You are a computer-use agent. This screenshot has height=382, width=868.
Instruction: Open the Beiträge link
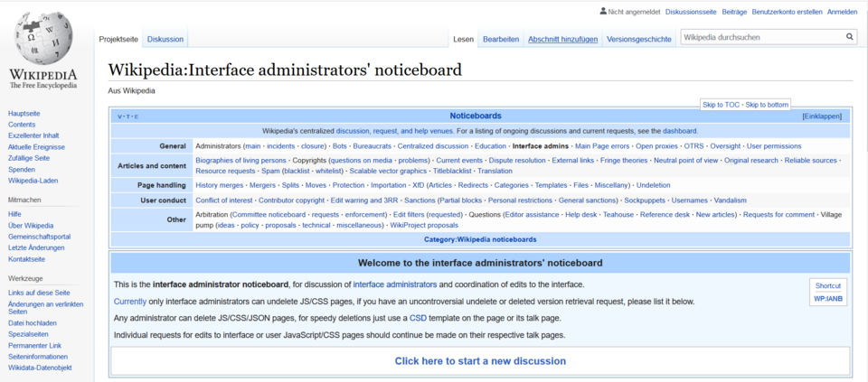pos(734,12)
